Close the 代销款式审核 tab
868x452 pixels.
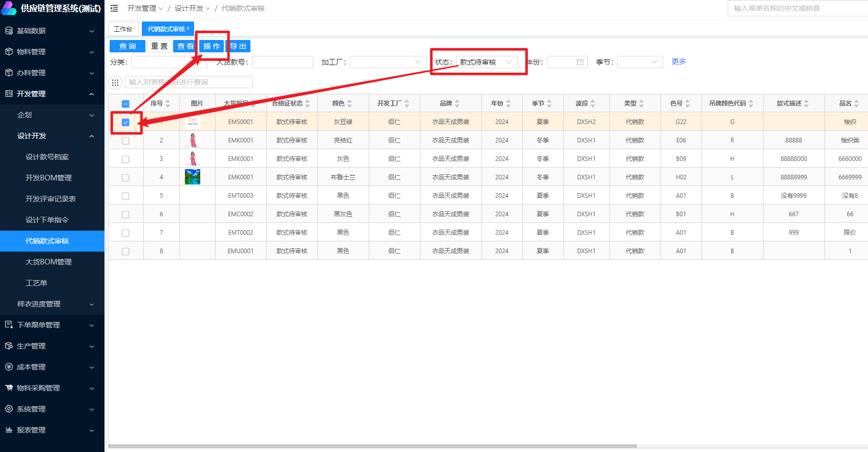(188, 29)
